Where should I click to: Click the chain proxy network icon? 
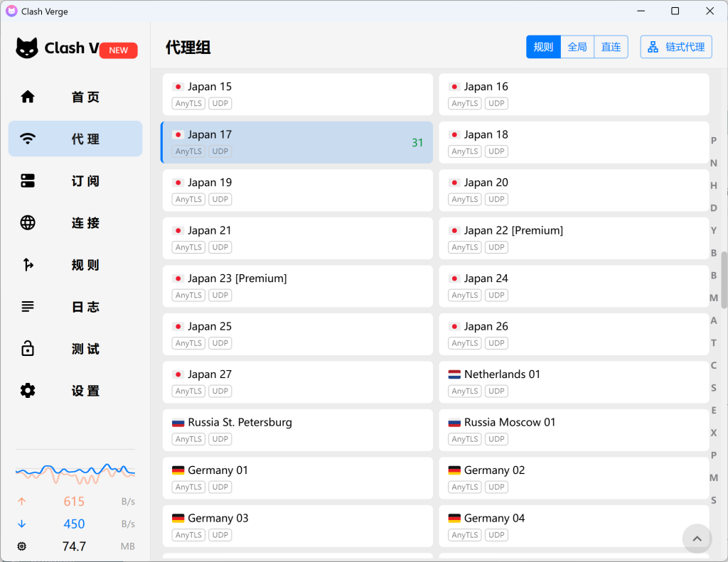coord(653,47)
